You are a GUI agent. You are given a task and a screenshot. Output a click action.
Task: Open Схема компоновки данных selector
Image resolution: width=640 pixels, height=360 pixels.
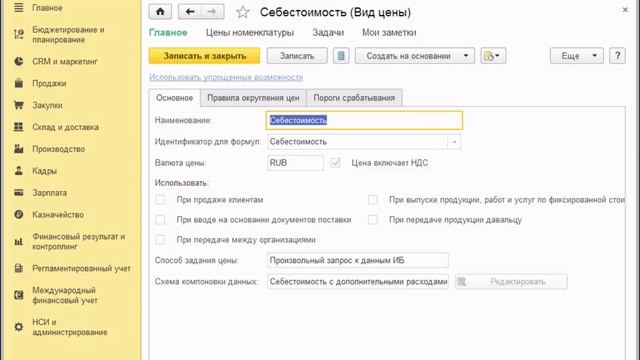click(358, 282)
